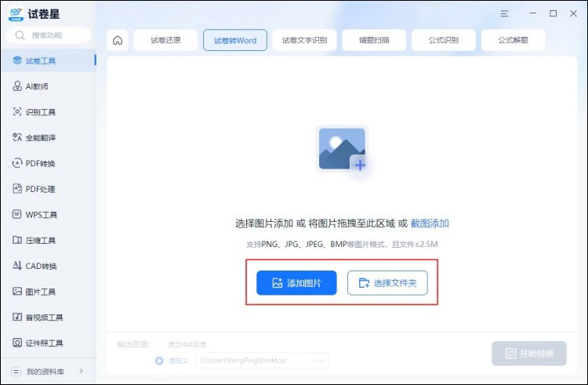
Task: Click the home icon tab
Action: click(x=118, y=40)
